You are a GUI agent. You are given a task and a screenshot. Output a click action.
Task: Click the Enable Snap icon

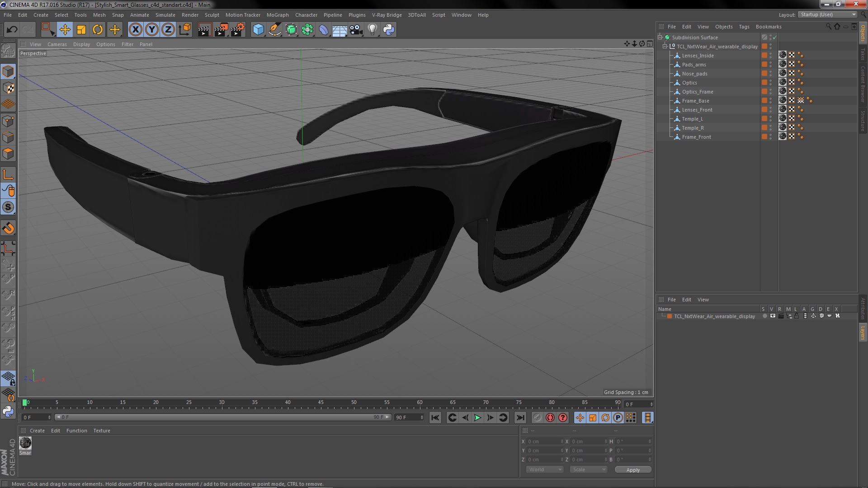pyautogui.click(x=8, y=207)
